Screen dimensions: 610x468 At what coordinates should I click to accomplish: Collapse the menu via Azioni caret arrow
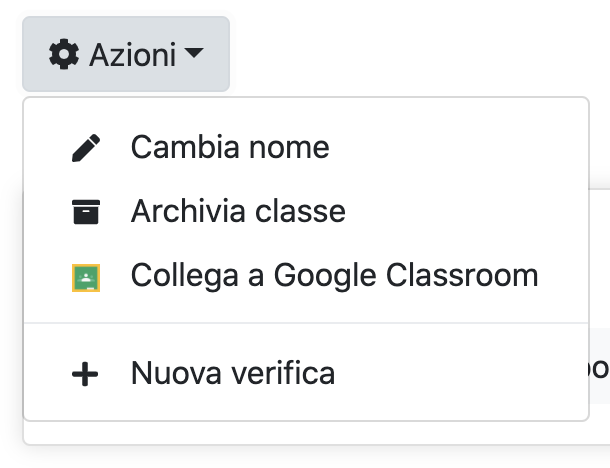[194, 53]
